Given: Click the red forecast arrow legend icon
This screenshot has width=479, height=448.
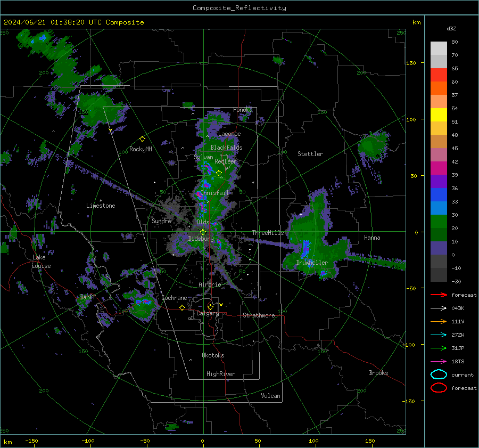Looking at the screenshot, I should [x=439, y=295].
